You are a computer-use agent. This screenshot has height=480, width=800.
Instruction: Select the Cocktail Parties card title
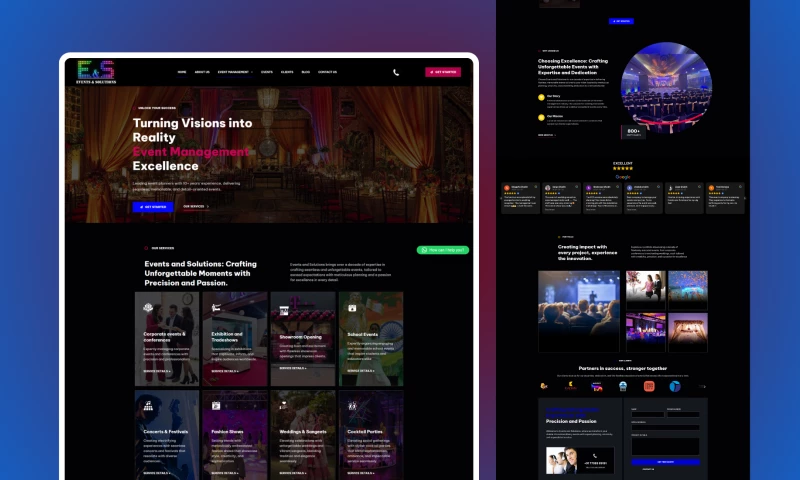click(x=365, y=432)
